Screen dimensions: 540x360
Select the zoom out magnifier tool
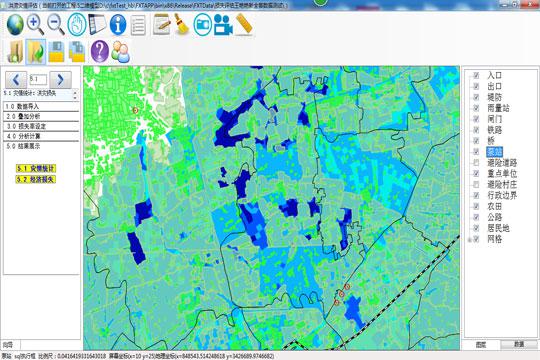pyautogui.click(x=56, y=24)
